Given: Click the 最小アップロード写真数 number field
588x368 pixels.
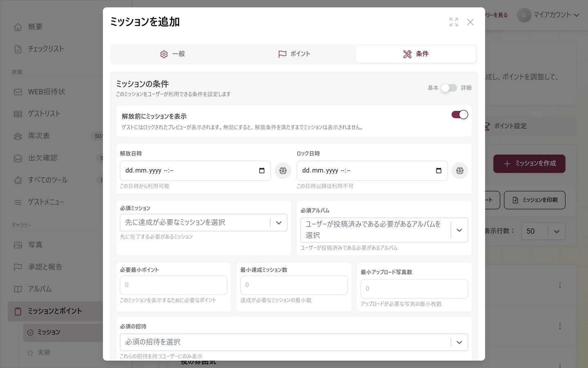Looking at the screenshot, I should (x=414, y=289).
